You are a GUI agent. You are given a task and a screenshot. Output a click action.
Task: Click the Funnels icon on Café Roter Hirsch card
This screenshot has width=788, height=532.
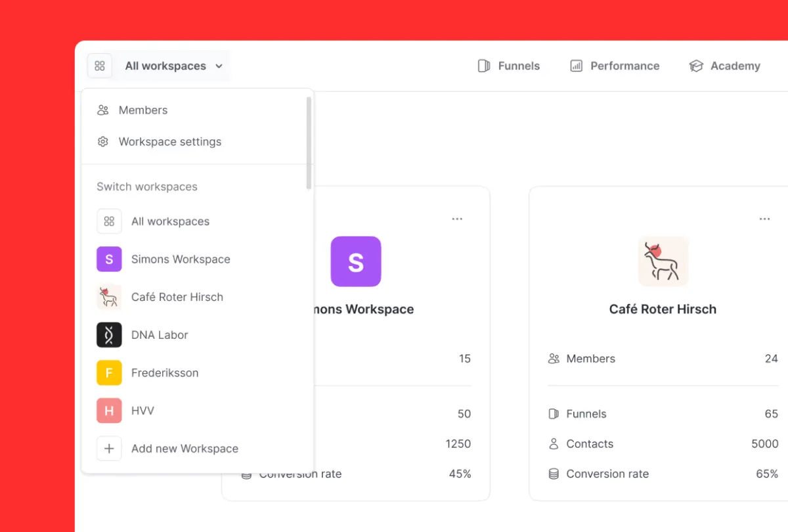coord(554,414)
